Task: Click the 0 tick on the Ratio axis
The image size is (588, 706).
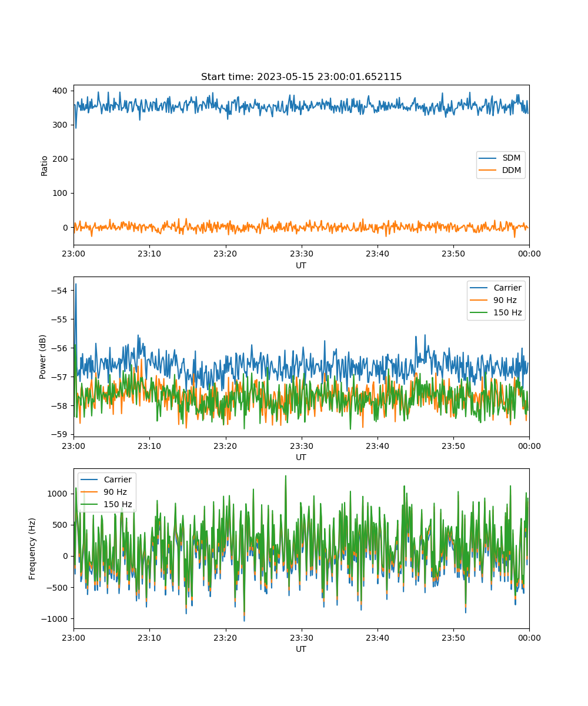Action: click(66, 227)
